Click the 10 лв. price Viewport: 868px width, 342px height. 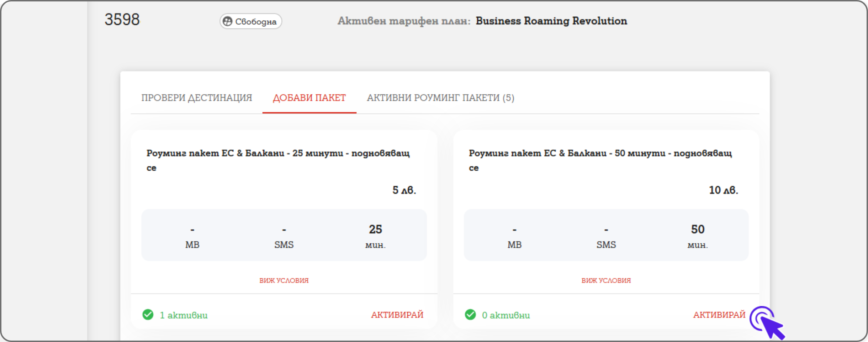tap(724, 190)
